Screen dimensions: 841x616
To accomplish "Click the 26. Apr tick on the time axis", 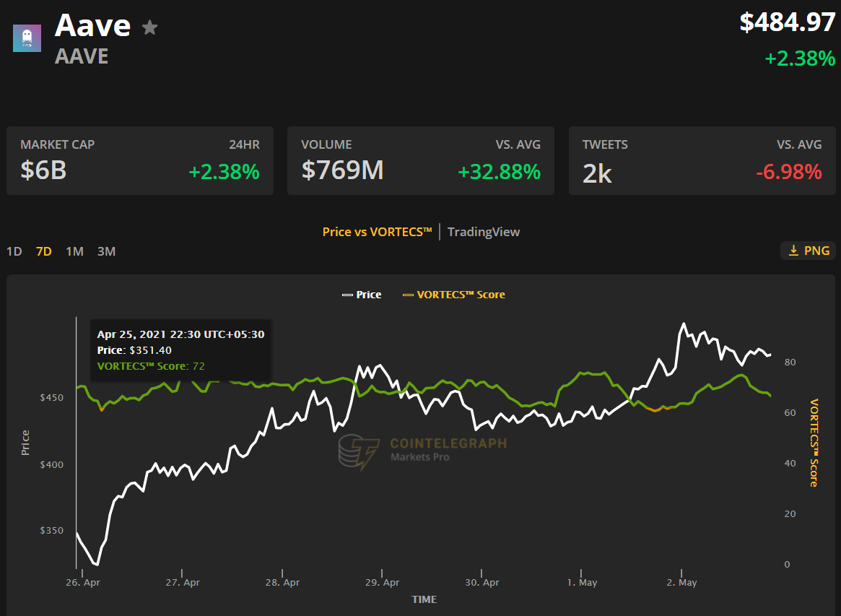I will click(x=83, y=582).
